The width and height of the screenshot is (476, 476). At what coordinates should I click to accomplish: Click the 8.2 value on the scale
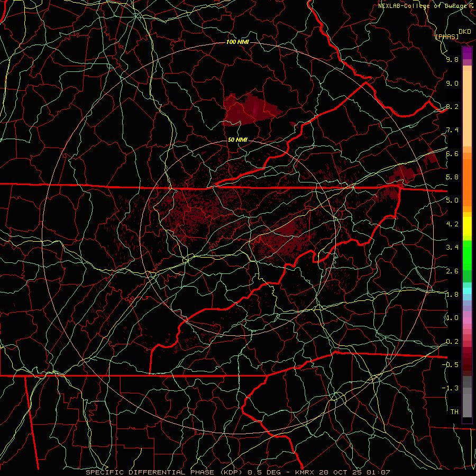click(x=452, y=106)
